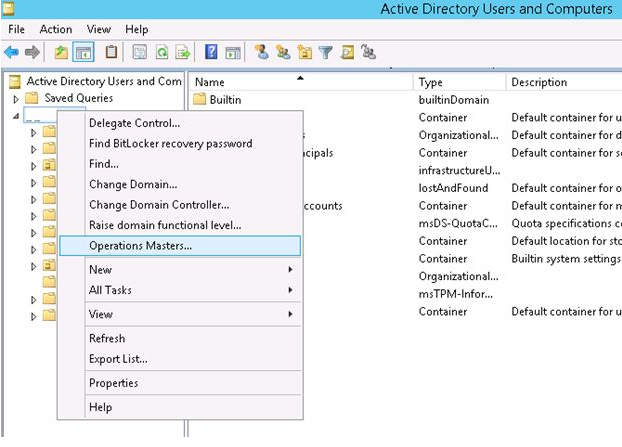
Task: Choose Refresh in the context menu
Action: tap(180, 338)
